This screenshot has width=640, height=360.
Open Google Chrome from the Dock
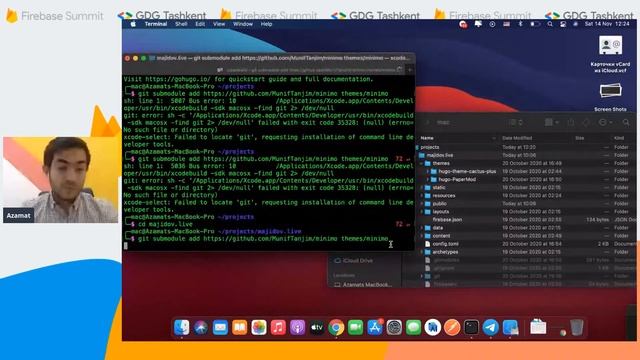(336, 327)
